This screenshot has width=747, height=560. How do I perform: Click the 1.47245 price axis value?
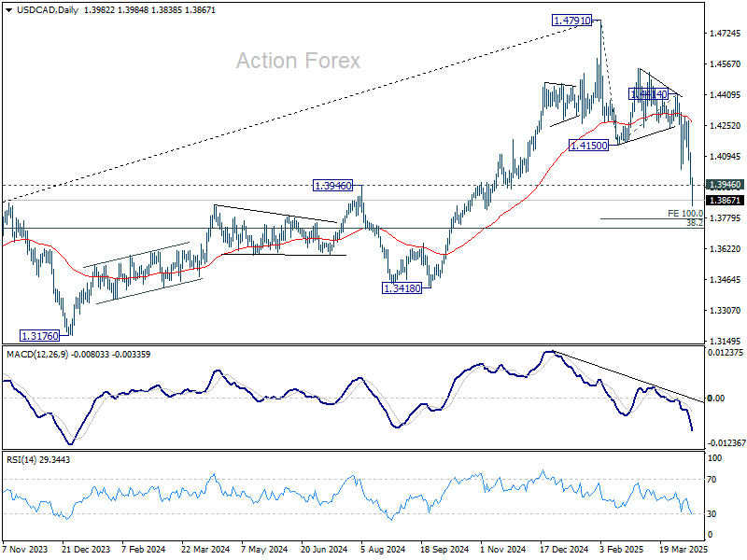click(726, 34)
